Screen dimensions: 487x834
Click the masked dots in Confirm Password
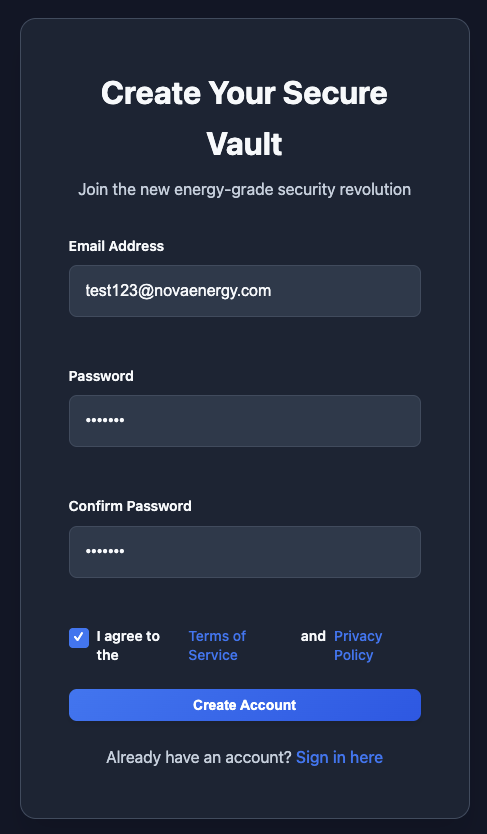tap(105, 552)
